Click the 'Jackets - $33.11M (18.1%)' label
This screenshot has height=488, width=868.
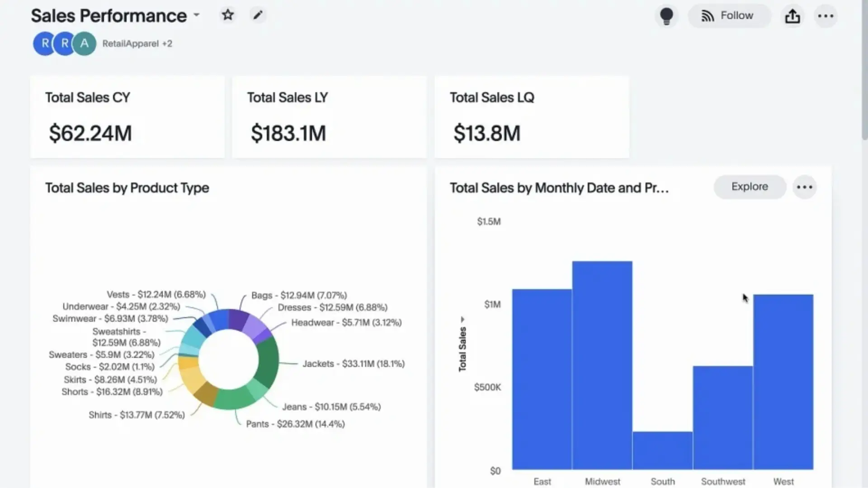point(354,364)
